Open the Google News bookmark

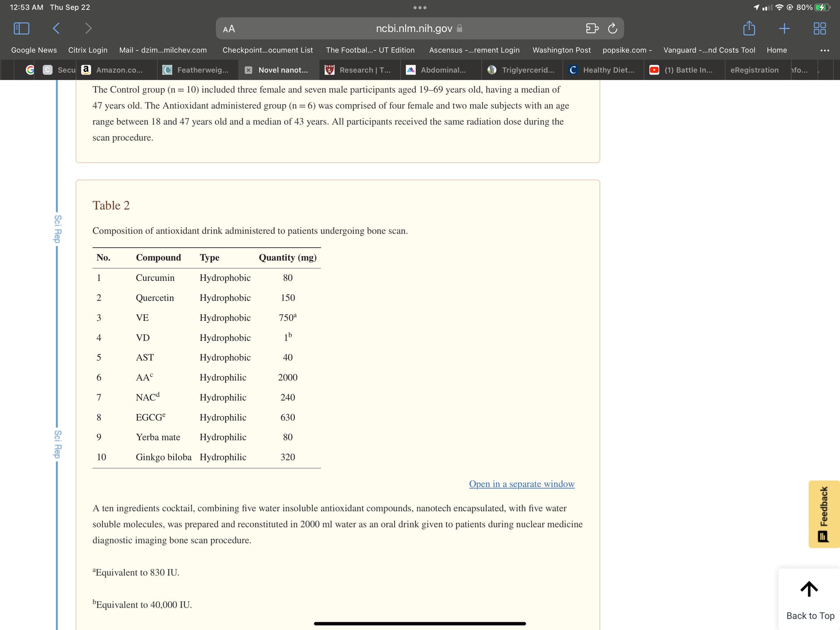pos(34,50)
